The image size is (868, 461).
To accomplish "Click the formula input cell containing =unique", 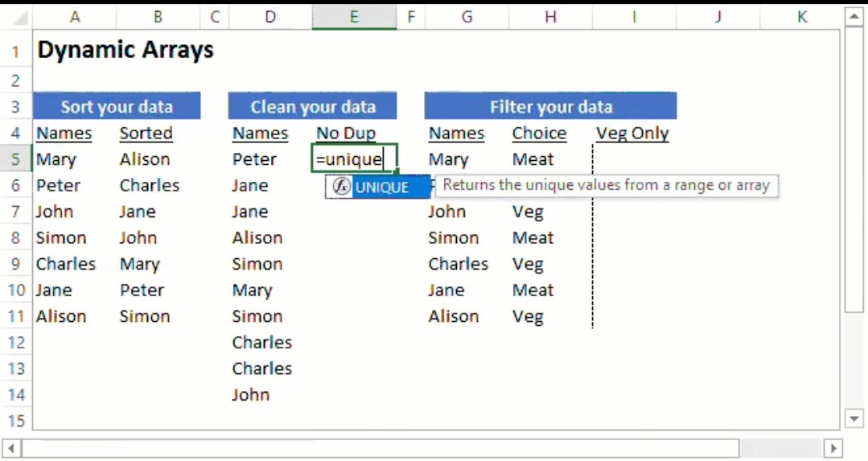I will (x=354, y=159).
